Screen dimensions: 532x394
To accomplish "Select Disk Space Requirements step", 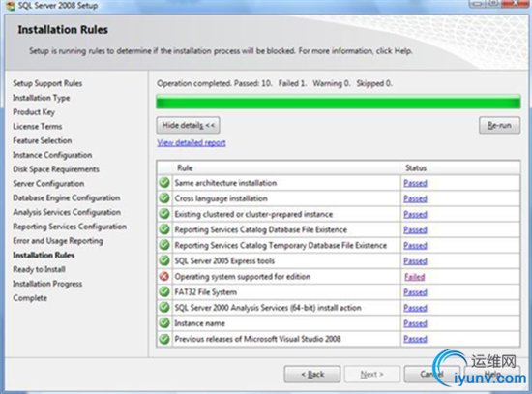I will click(x=56, y=169).
